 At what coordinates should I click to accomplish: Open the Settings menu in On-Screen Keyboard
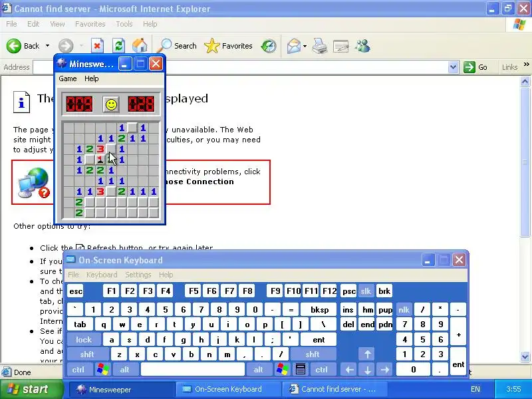coord(138,275)
